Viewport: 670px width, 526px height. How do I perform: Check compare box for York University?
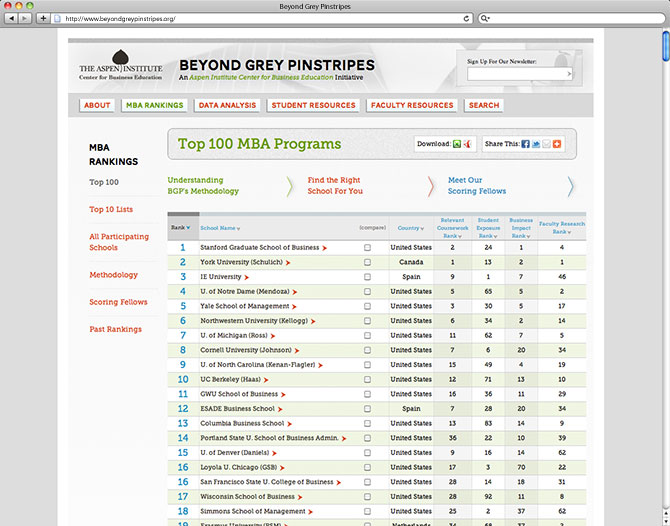[367, 262]
